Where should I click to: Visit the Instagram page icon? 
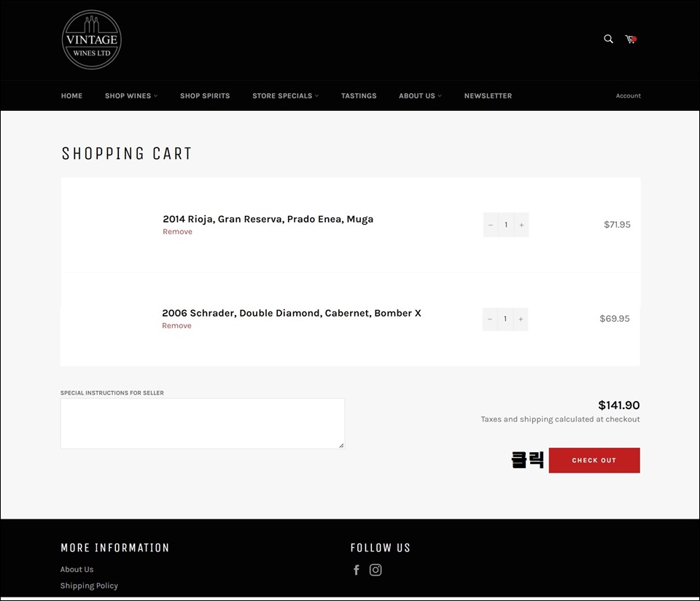tap(376, 570)
